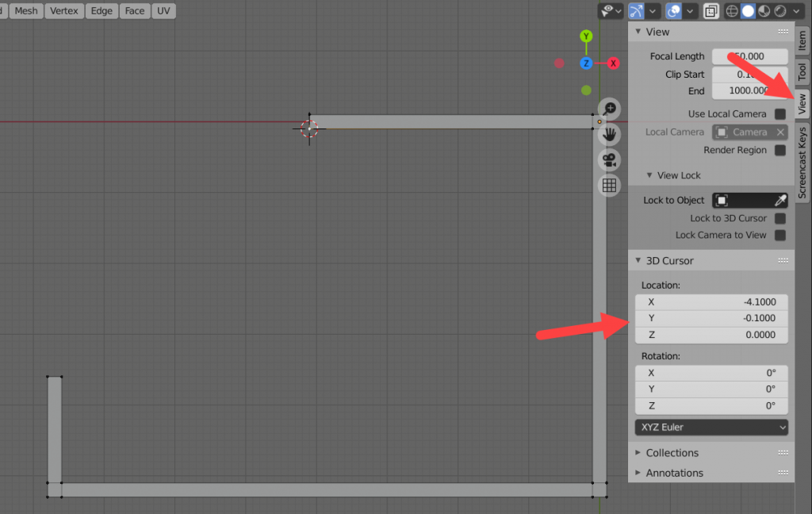The height and width of the screenshot is (514, 812).
Task: Click the Move/Pan hand gizmo icon
Action: [x=608, y=134]
